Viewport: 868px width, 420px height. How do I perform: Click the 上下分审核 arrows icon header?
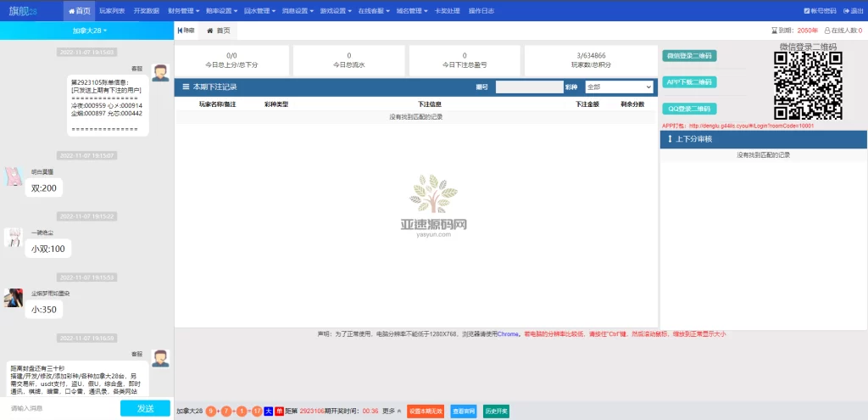point(670,139)
